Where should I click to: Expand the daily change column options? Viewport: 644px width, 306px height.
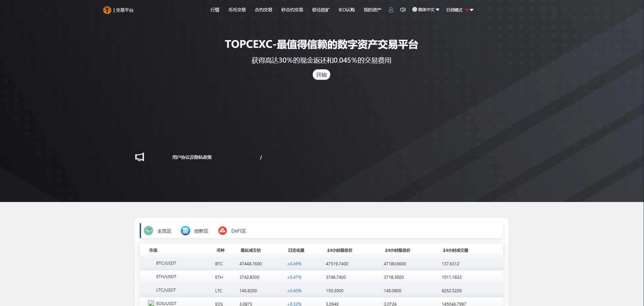click(296, 250)
